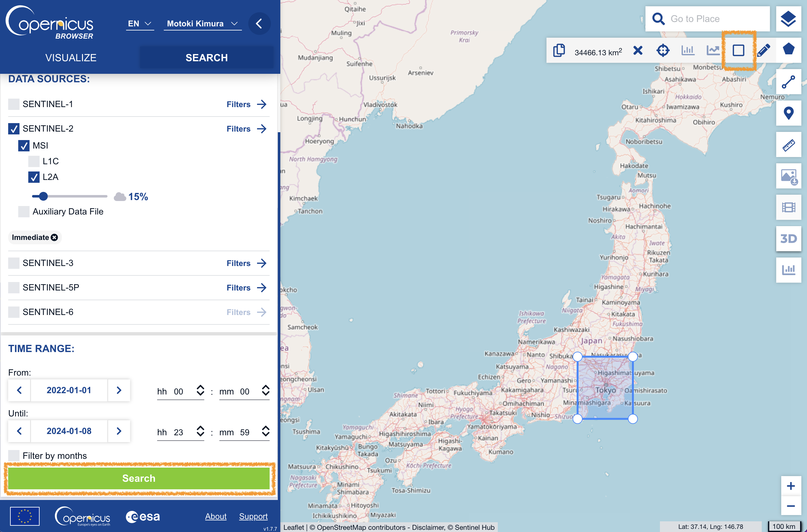807x532 pixels.
Task: Switch to the SEARCH tab
Action: tap(206, 58)
